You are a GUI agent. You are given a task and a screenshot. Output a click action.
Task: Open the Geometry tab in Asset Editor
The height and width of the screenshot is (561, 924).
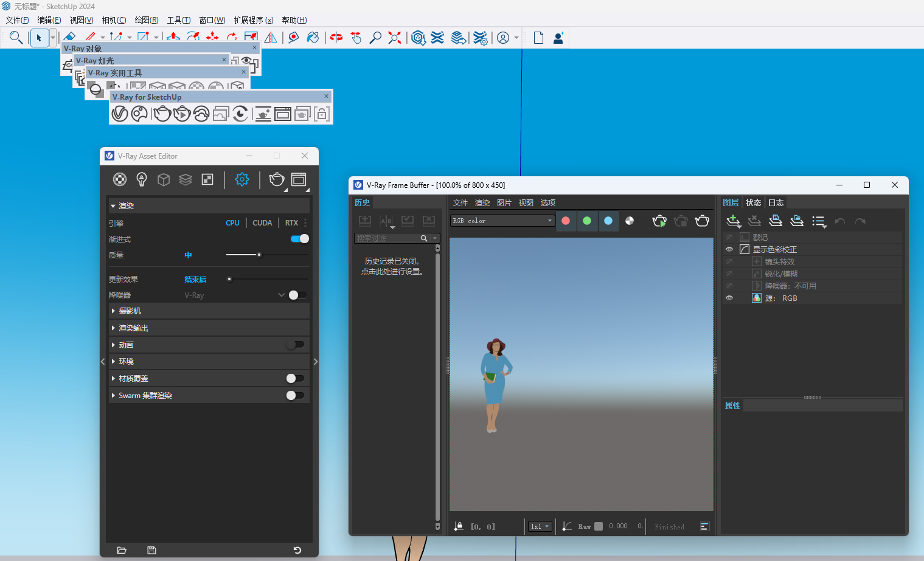click(164, 179)
